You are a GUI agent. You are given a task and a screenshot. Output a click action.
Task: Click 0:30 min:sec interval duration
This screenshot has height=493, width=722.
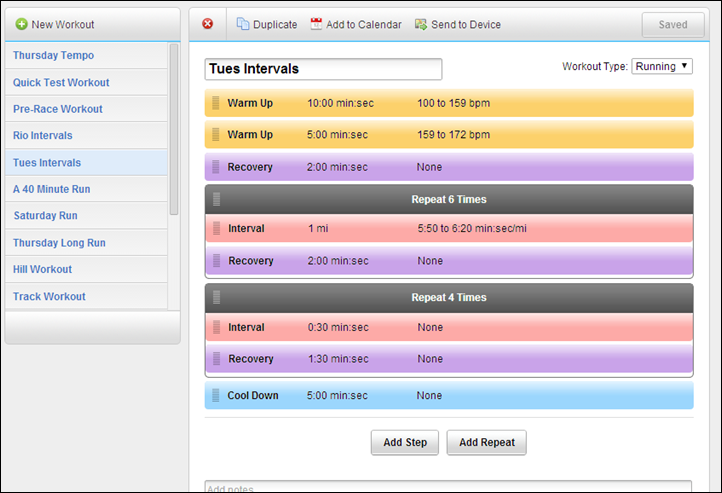tap(338, 327)
